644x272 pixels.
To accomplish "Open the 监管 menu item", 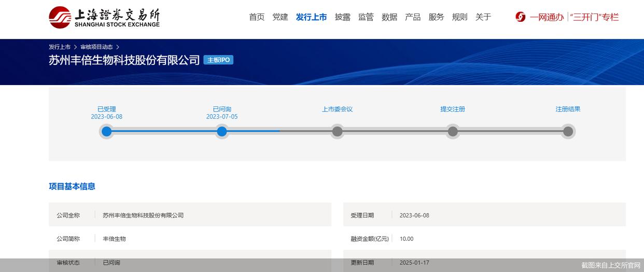I will [366, 17].
